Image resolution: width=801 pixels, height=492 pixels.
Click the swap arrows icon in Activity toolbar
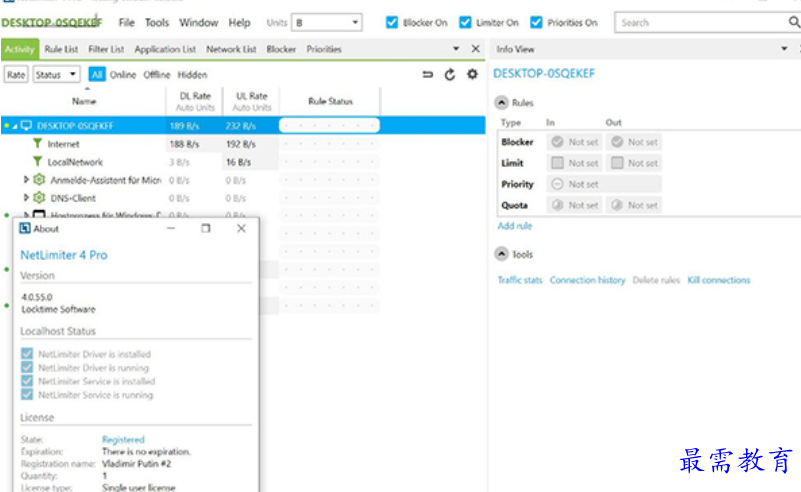(428, 75)
